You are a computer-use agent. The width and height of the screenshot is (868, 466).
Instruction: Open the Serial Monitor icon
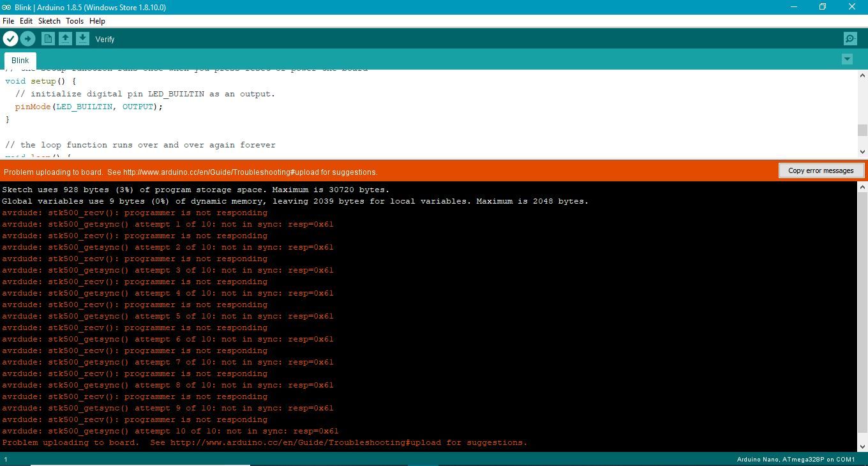[849, 38]
